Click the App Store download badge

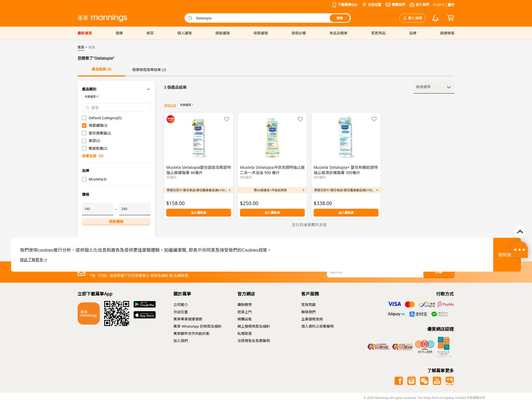click(x=145, y=315)
